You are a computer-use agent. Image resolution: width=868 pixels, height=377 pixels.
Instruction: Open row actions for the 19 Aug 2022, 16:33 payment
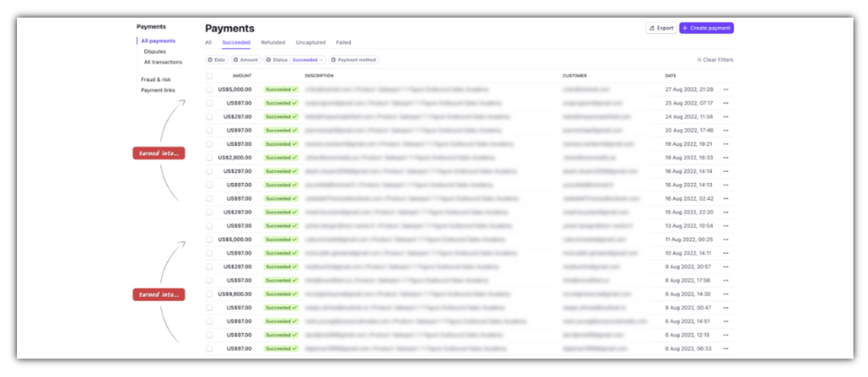pyautogui.click(x=726, y=158)
